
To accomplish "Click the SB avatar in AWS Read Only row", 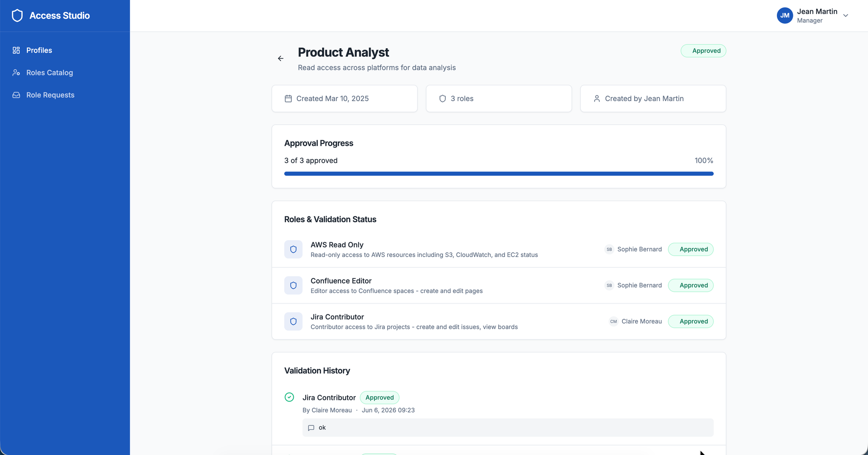I will click(x=609, y=249).
